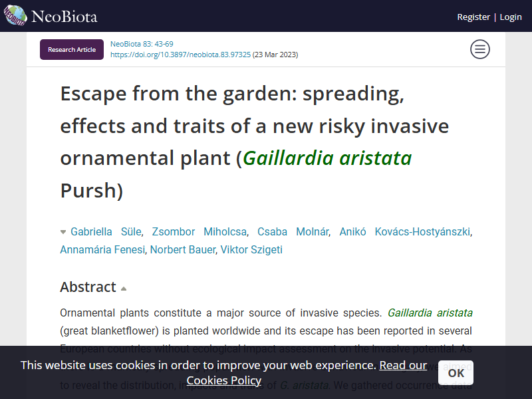Click the NeoBiota globe logo icon
The image size is (532, 399).
[15, 15]
